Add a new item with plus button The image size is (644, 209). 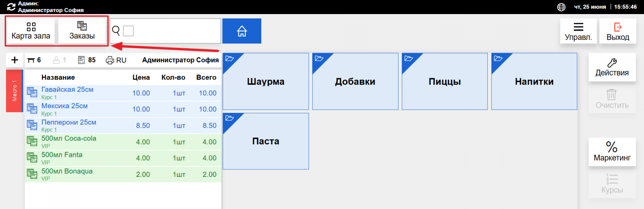pyautogui.click(x=15, y=60)
